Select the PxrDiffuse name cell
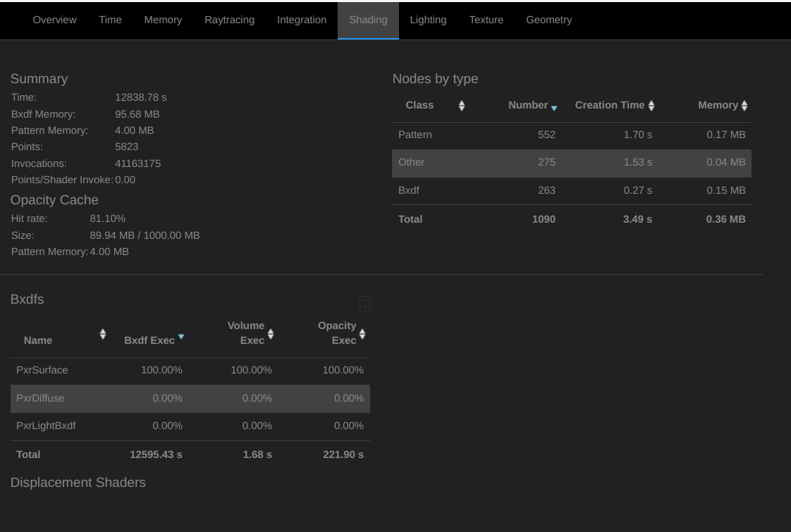This screenshot has height=532, width=791. [x=40, y=398]
